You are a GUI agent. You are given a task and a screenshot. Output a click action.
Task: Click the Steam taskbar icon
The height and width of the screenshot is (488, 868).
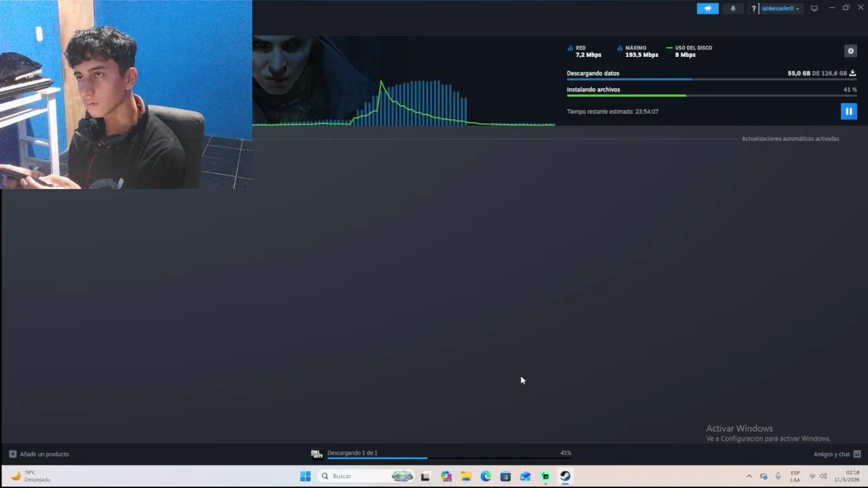[565, 476]
